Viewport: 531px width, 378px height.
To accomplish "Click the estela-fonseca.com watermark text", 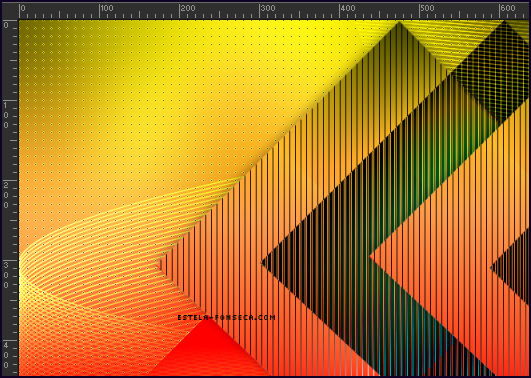I will (x=226, y=317).
